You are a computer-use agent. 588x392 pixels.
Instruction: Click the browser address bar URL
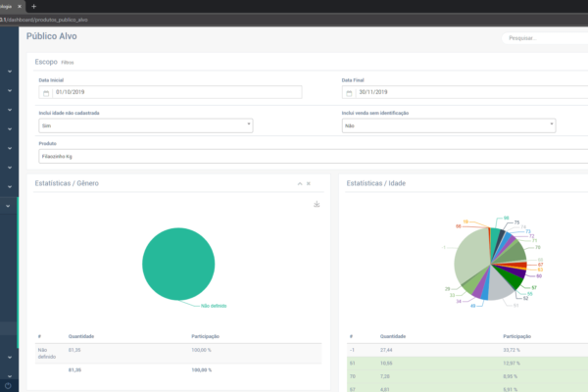pyautogui.click(x=44, y=20)
